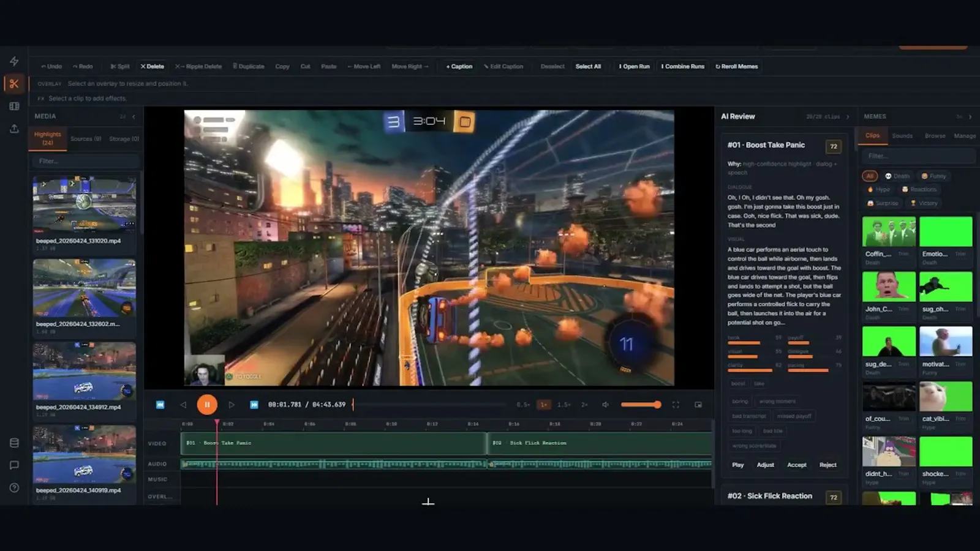The height and width of the screenshot is (551, 980).
Task: Select the #02 Sick Flick Reaction timeline clip
Action: [x=600, y=443]
